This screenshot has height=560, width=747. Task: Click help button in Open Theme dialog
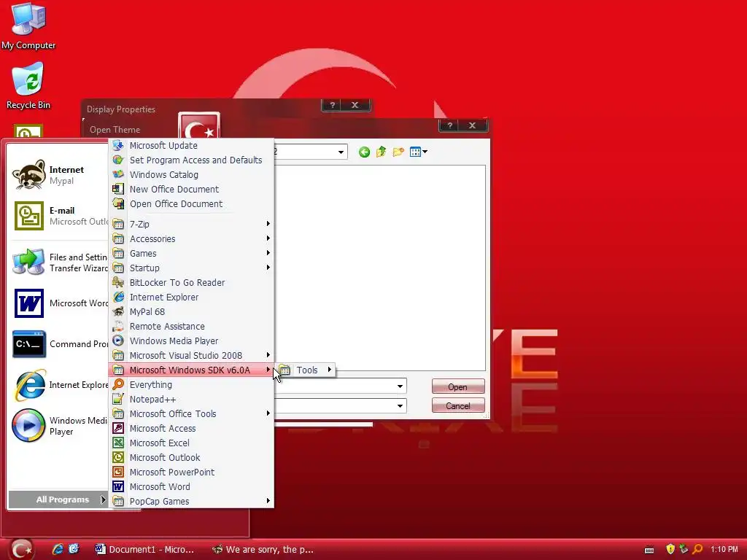coord(449,125)
